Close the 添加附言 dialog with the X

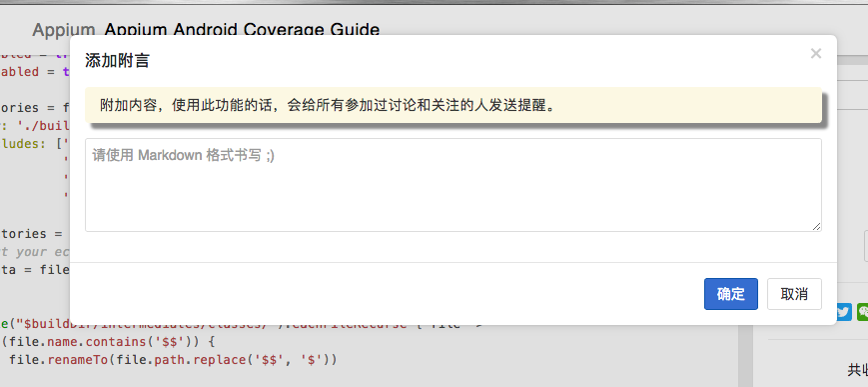tap(815, 54)
